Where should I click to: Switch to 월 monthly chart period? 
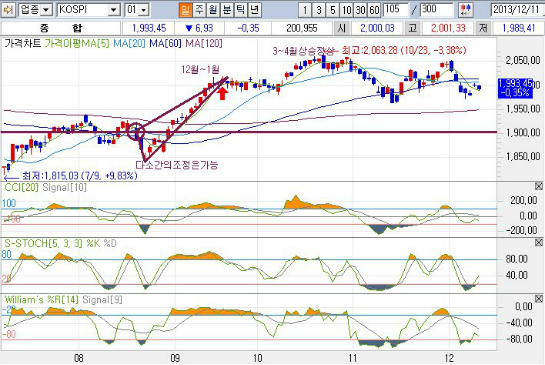pos(213,10)
